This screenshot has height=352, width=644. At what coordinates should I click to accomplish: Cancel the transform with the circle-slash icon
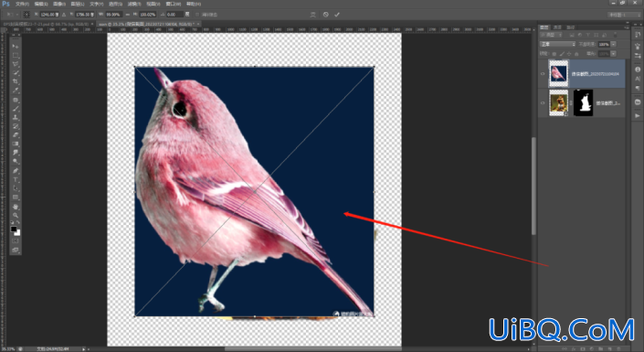(x=326, y=15)
